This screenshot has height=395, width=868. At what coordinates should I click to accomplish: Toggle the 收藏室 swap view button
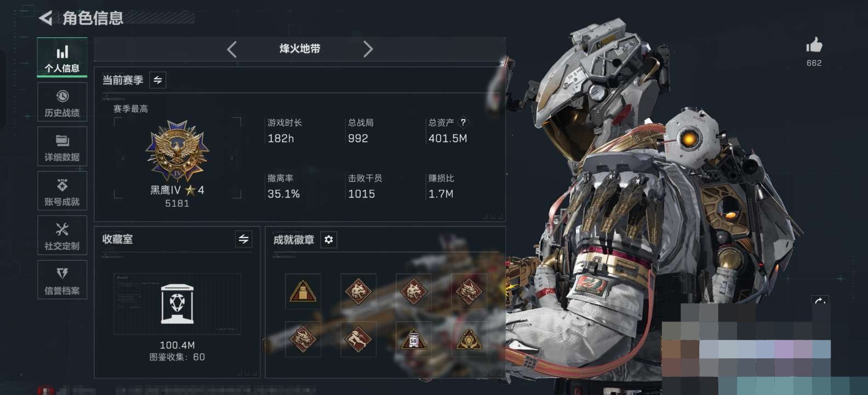tap(243, 239)
